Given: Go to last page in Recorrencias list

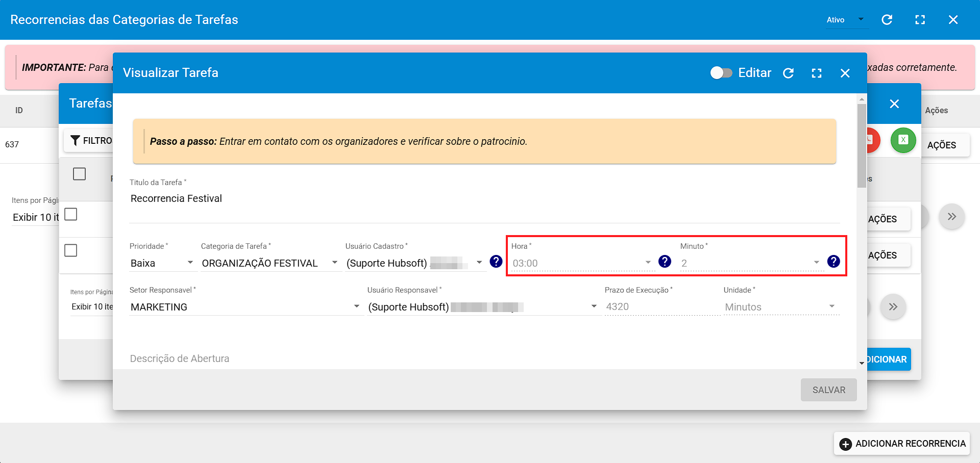Looking at the screenshot, I should [951, 217].
